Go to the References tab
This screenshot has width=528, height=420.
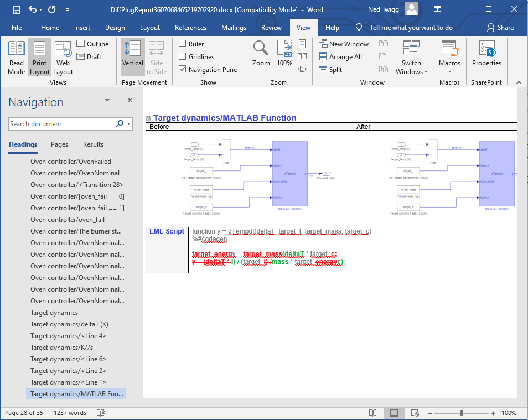[190, 28]
